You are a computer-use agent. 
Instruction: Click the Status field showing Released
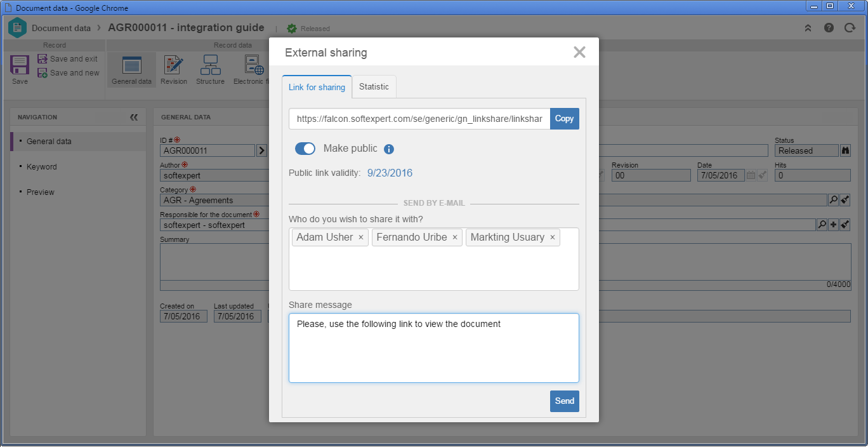point(806,151)
